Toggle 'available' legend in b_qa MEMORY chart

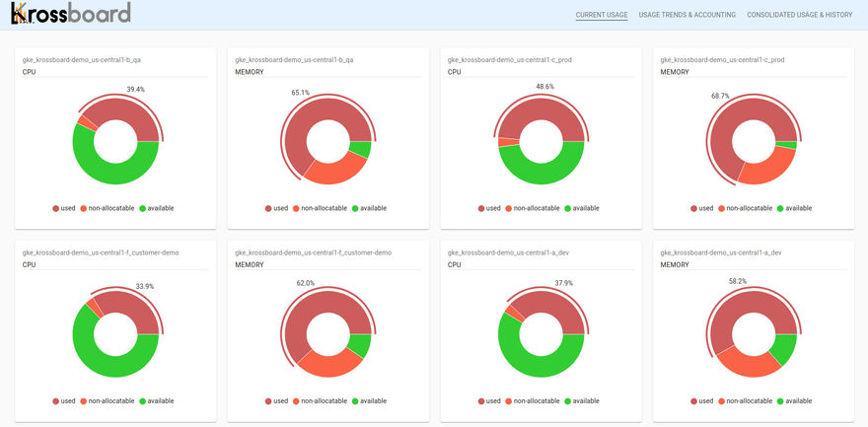tap(369, 208)
